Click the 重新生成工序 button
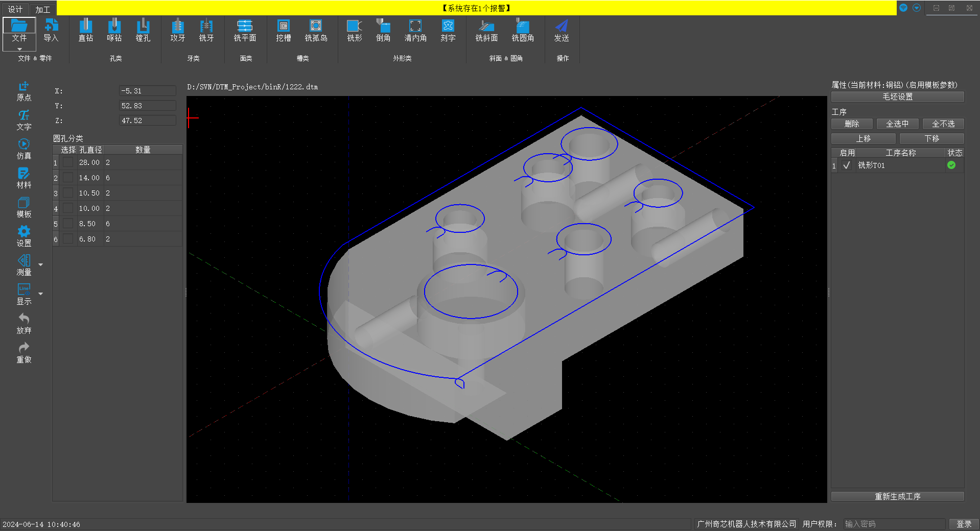 pos(897,496)
